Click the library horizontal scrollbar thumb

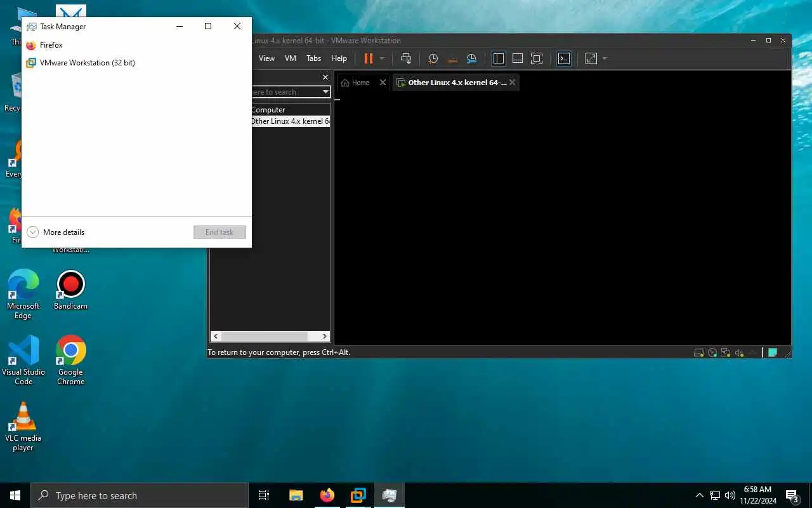tap(265, 337)
